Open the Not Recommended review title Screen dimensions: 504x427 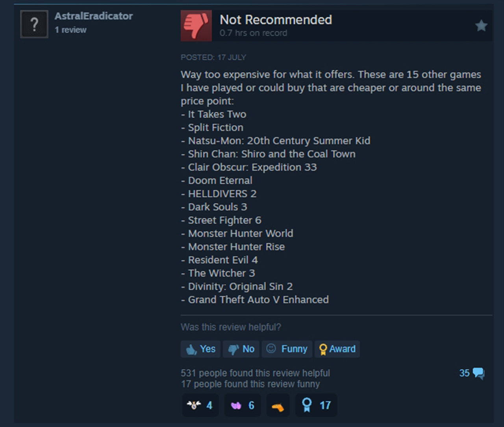click(x=276, y=20)
